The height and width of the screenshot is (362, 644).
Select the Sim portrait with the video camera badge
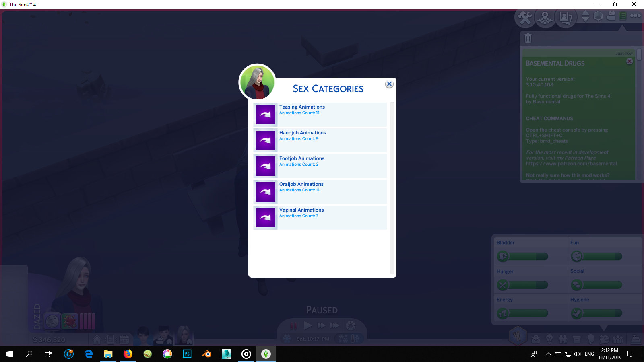[x=163, y=335]
